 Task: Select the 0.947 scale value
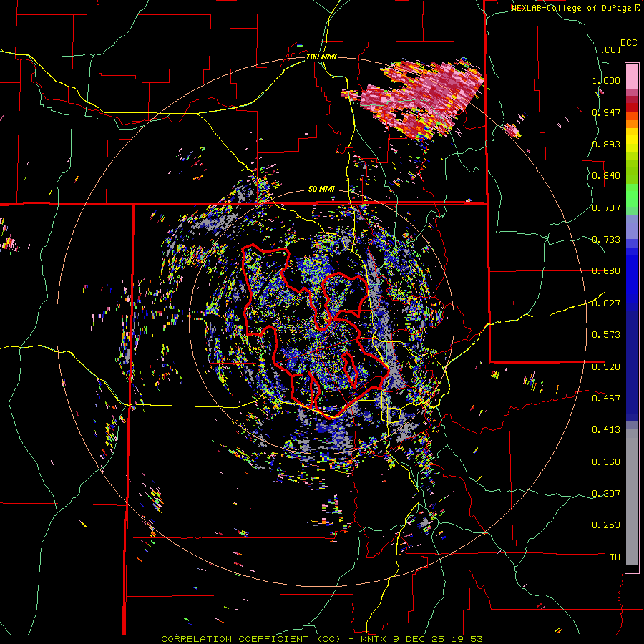pyautogui.click(x=606, y=112)
